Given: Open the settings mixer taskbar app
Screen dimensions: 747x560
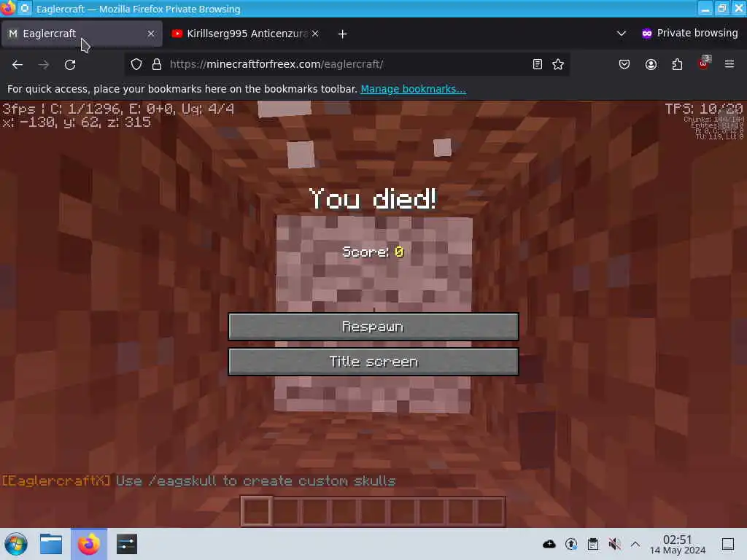Looking at the screenshot, I should [127, 544].
